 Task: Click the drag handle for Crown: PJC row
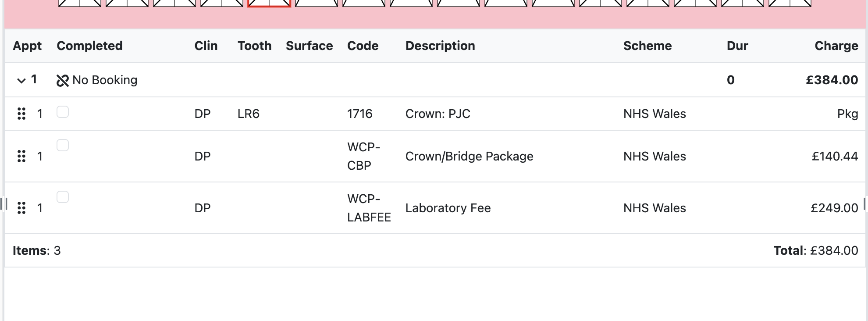coord(21,114)
